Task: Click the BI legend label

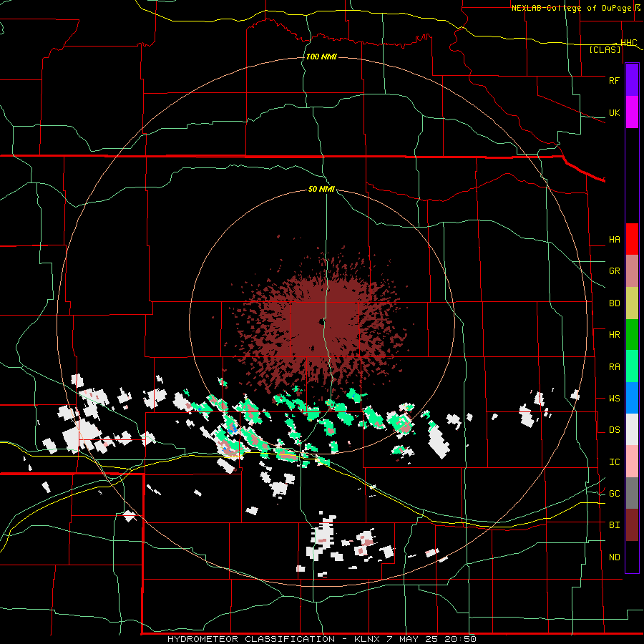Action: click(614, 525)
